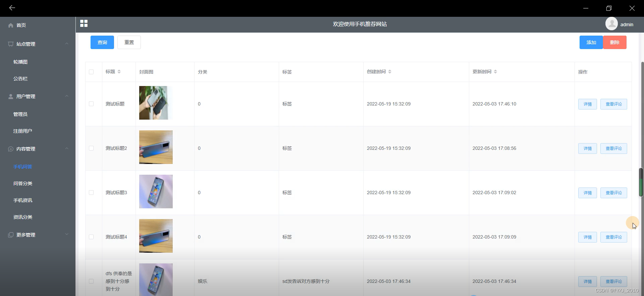Open 详情 for row 测试标题3
Screen dimensions: 644x296
(588, 193)
